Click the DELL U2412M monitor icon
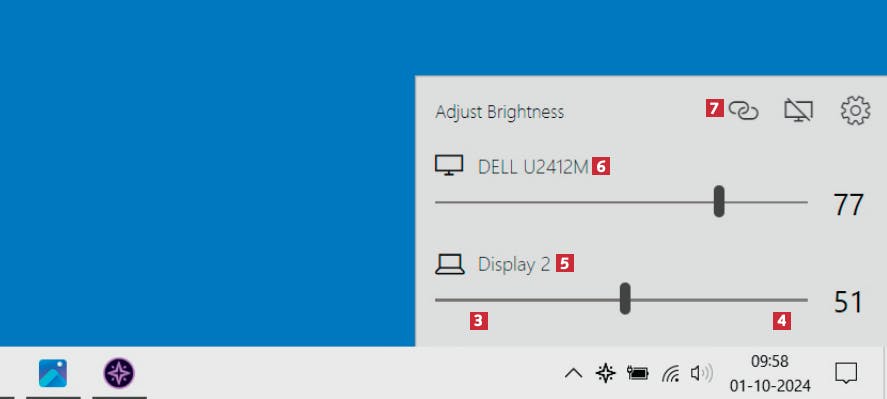Screen dimensions: 887x399 pyautogui.click(x=449, y=166)
